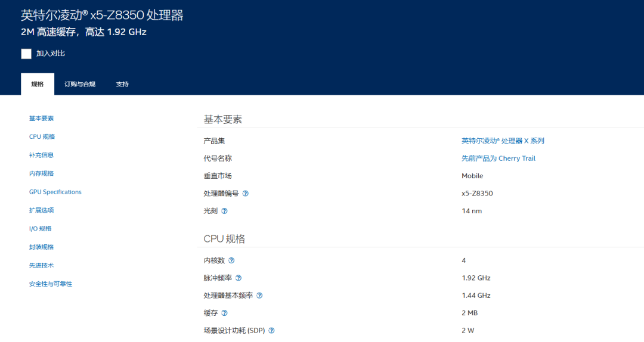Tick the 加入对比 compare checkbox
The image size is (644, 342).
coord(26,54)
